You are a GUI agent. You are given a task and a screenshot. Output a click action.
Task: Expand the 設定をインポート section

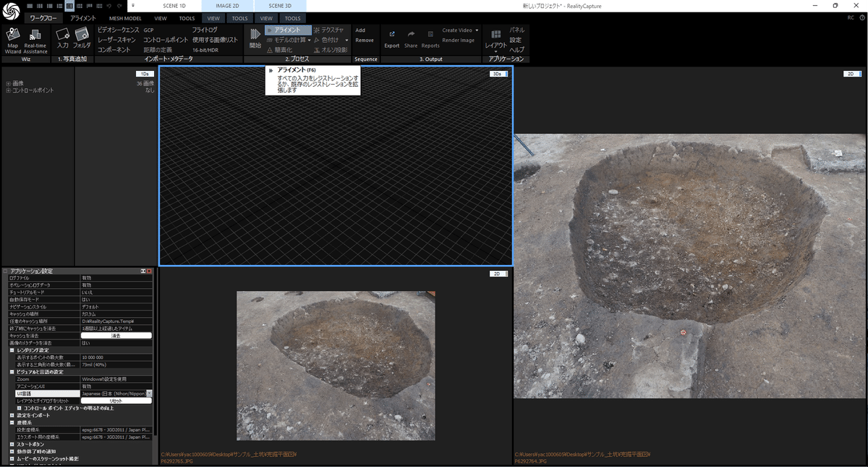coord(12,416)
